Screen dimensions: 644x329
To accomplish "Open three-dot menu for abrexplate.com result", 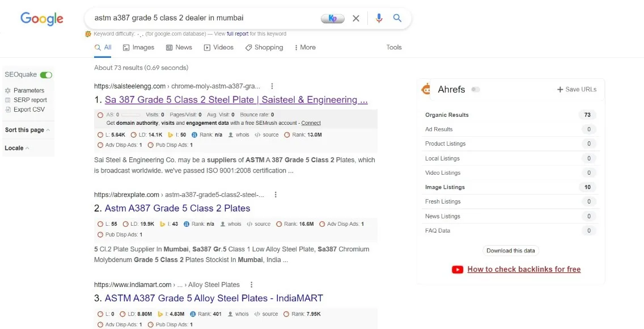I will click(276, 195).
